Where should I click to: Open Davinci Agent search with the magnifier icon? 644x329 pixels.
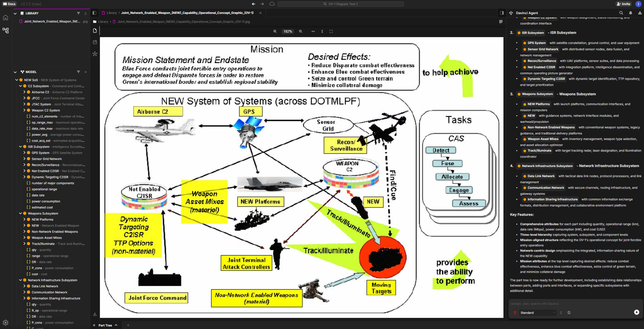621,13
